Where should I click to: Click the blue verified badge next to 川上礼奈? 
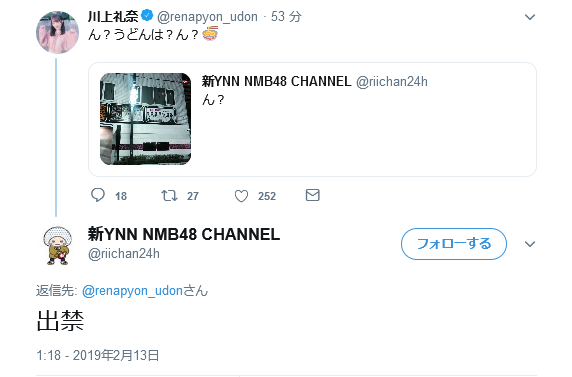point(147,16)
